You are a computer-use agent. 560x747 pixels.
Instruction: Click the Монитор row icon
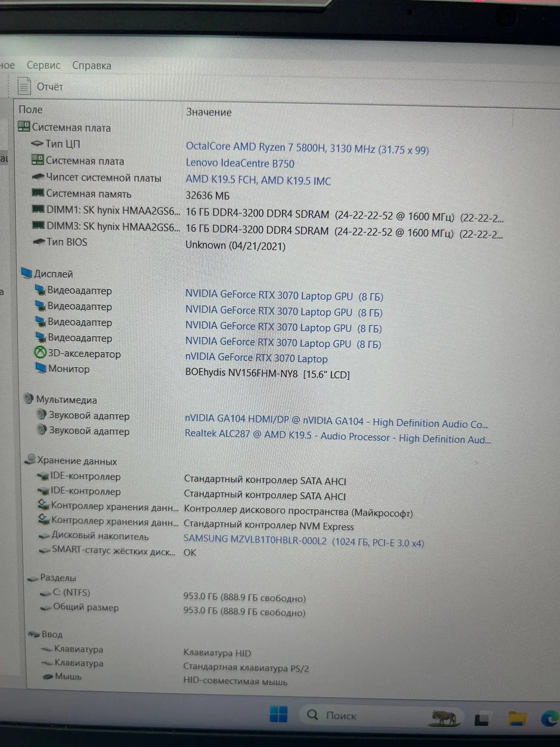click(41, 368)
